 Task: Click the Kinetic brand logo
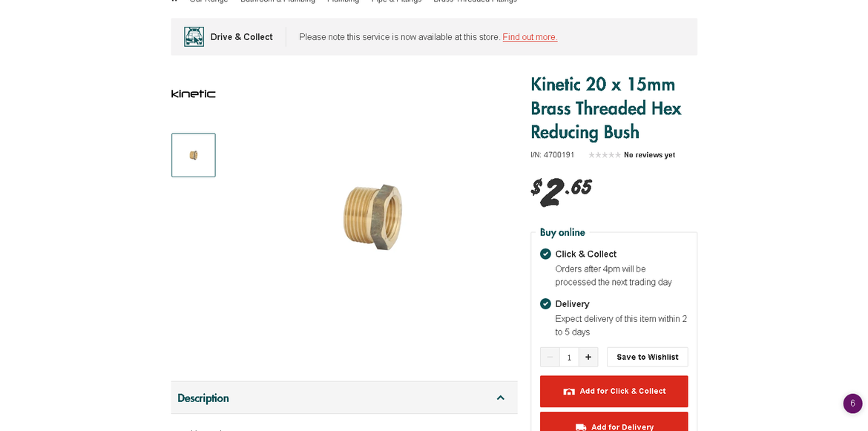(x=194, y=94)
